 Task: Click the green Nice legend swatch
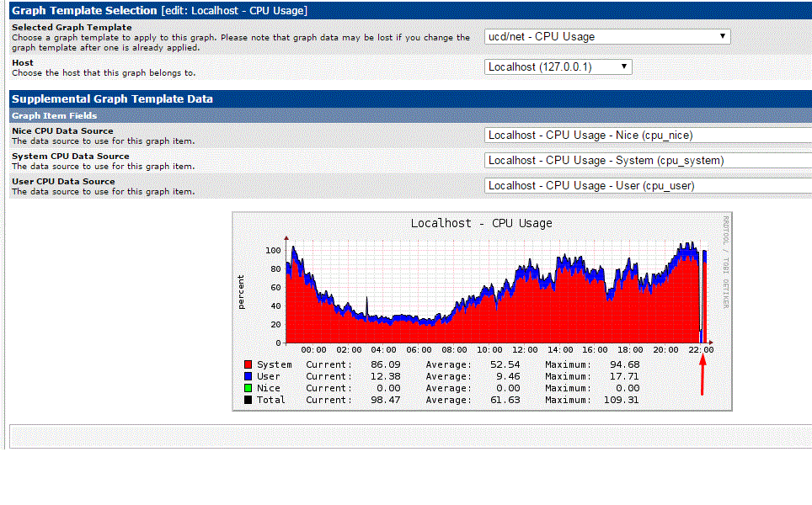coord(248,388)
